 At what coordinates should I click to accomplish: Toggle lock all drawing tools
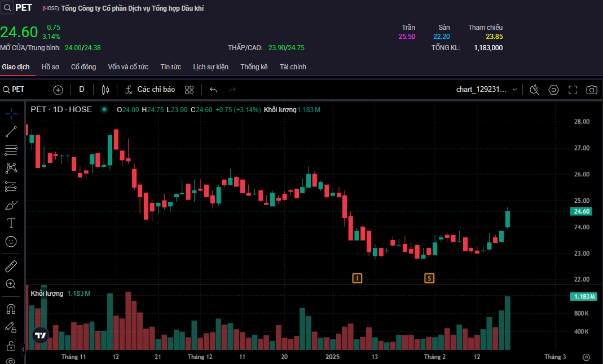(11, 345)
